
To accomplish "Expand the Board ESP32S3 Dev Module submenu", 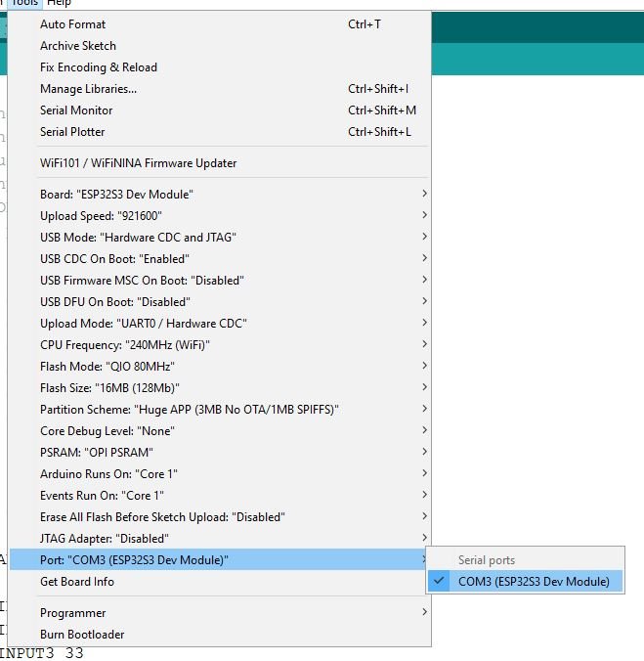I will point(116,195).
